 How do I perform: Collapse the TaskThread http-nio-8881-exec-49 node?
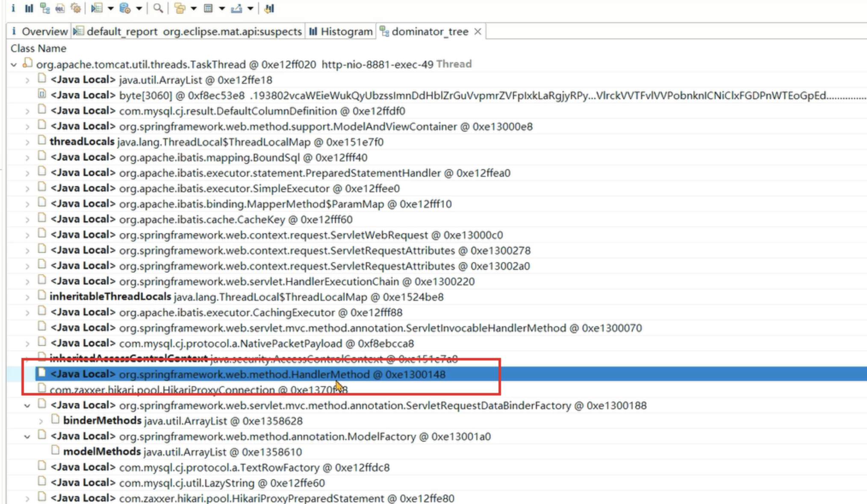(14, 64)
